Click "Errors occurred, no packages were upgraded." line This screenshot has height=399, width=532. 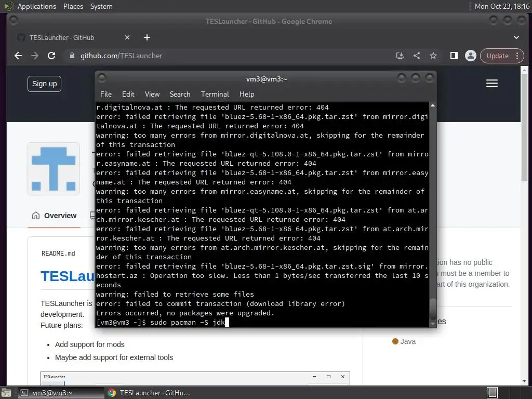coord(185,313)
